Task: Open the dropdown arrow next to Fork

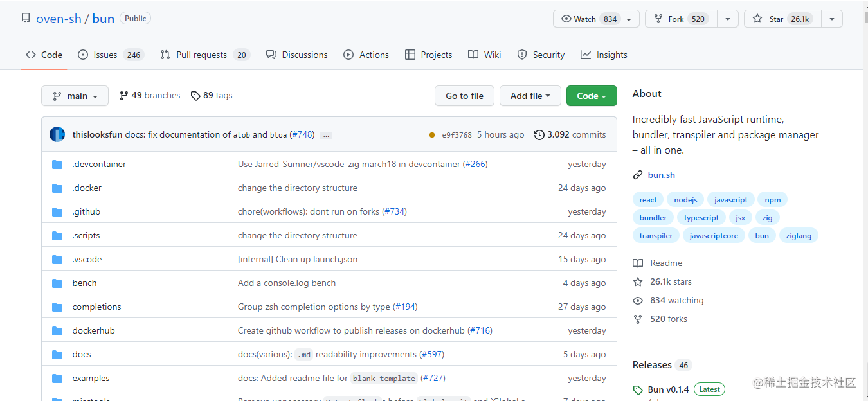Action: point(727,19)
